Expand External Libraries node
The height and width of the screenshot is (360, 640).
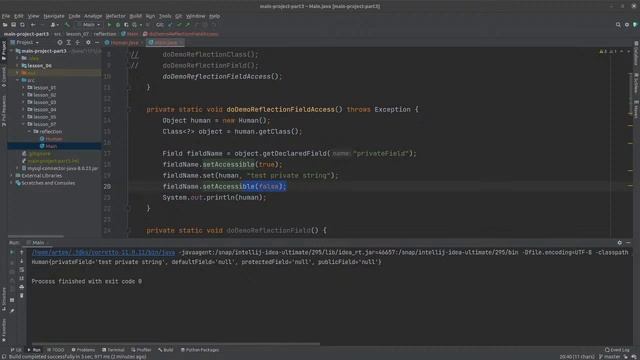11,176
